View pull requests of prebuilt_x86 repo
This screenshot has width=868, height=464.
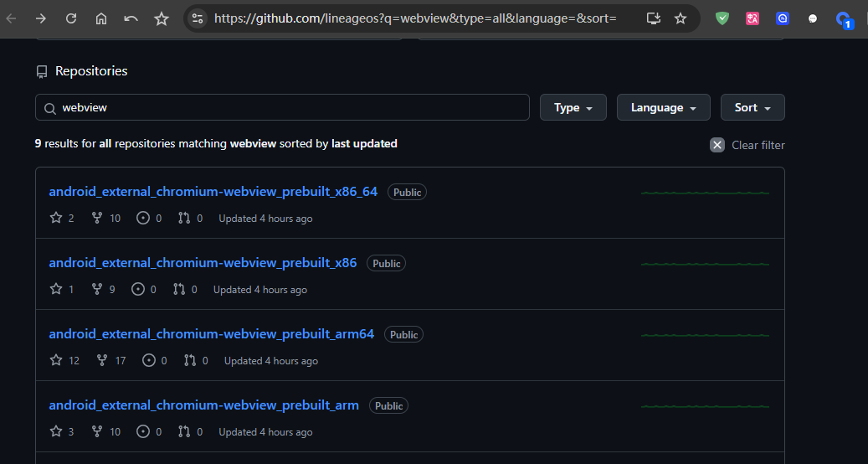click(185, 289)
